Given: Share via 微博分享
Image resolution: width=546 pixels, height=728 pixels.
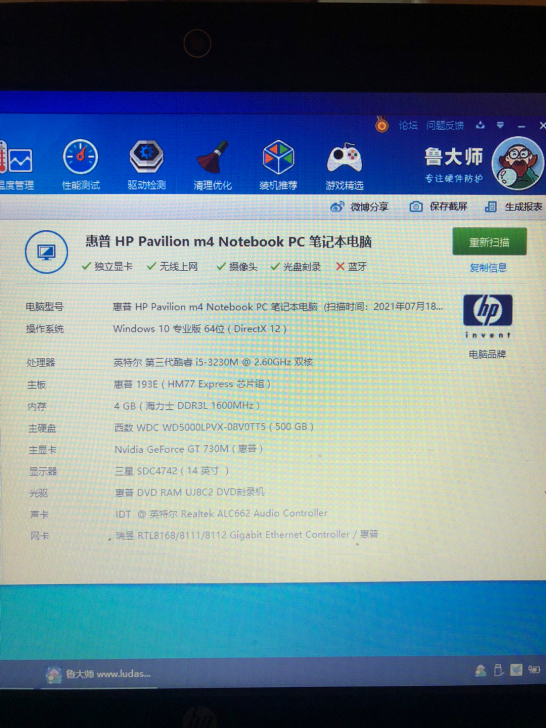Looking at the screenshot, I should pos(359,207).
